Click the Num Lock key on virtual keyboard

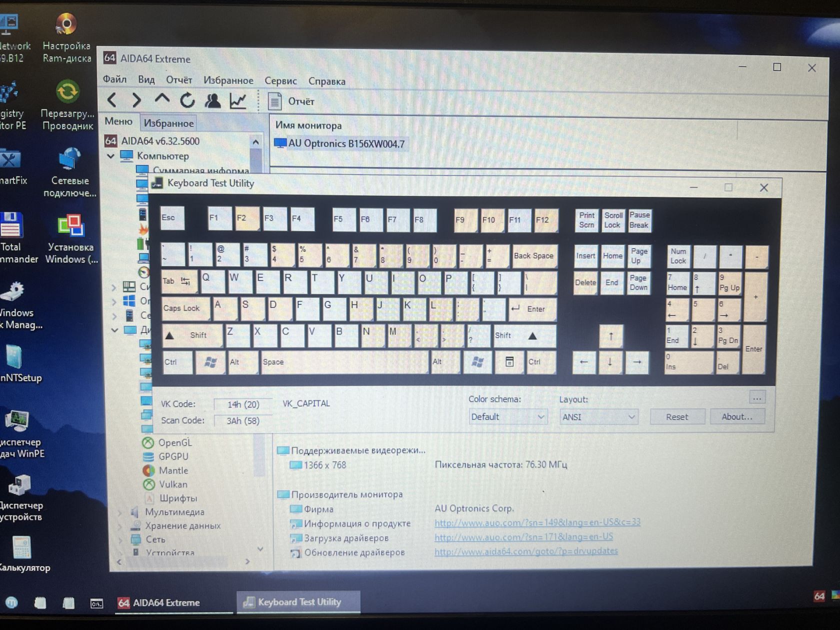[x=678, y=256]
